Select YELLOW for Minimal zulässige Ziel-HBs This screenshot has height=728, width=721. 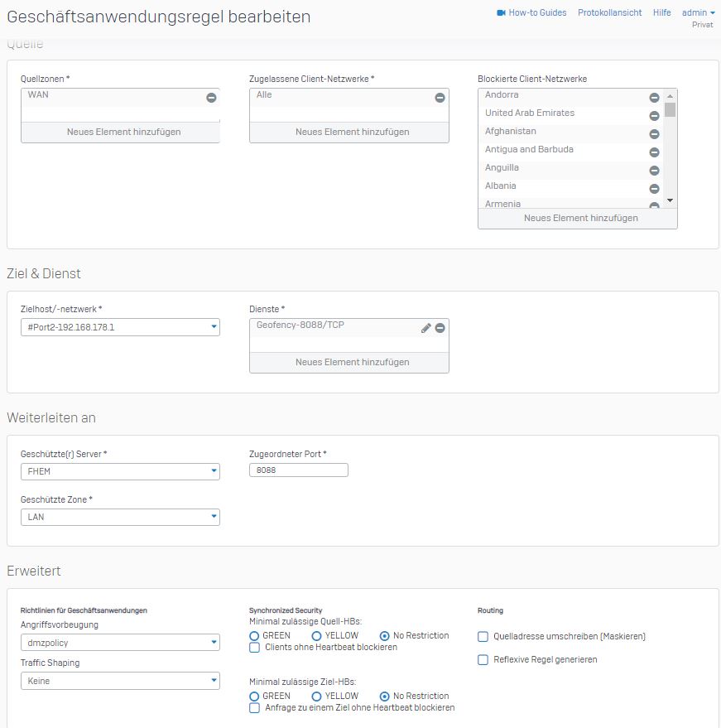click(317, 697)
